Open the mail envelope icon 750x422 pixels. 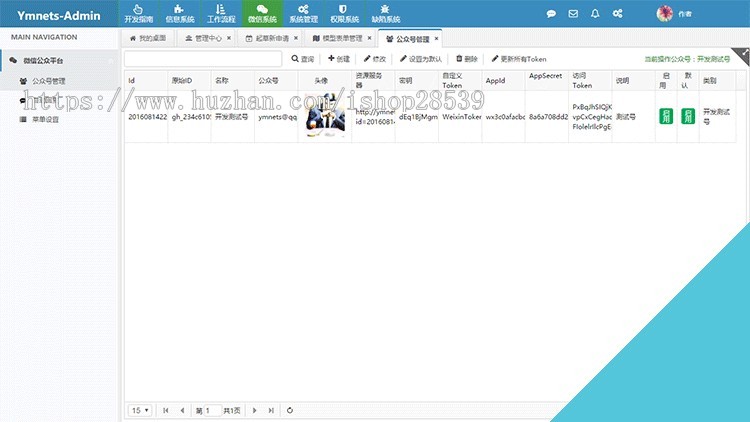[573, 13]
